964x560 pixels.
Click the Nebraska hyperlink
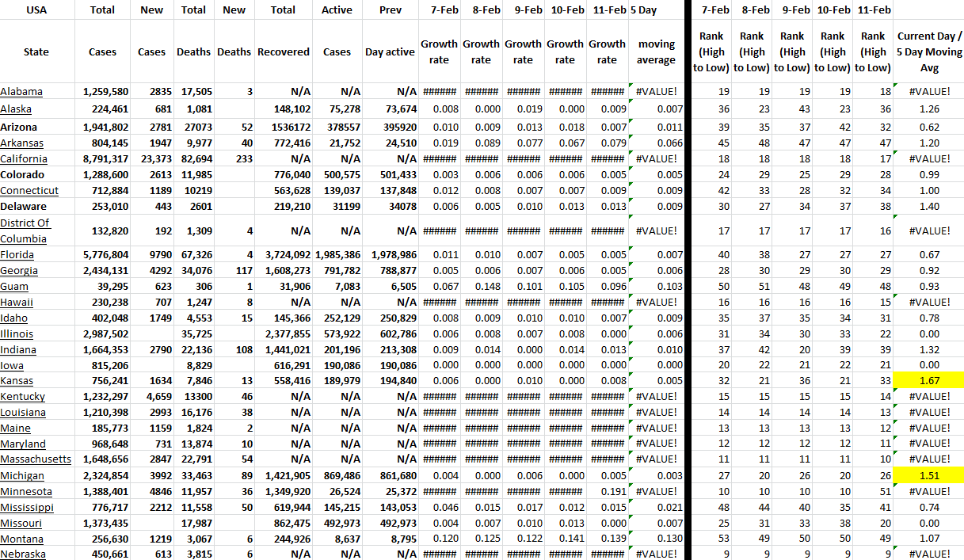(x=23, y=554)
